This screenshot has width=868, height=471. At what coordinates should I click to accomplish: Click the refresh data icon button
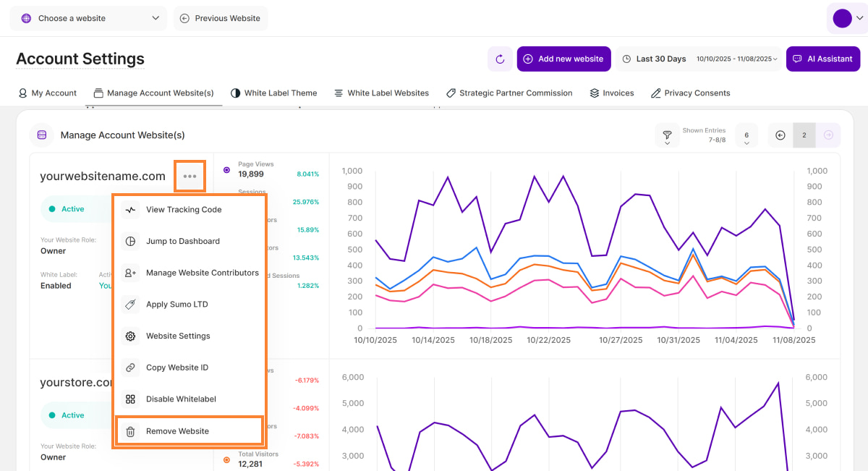click(500, 59)
